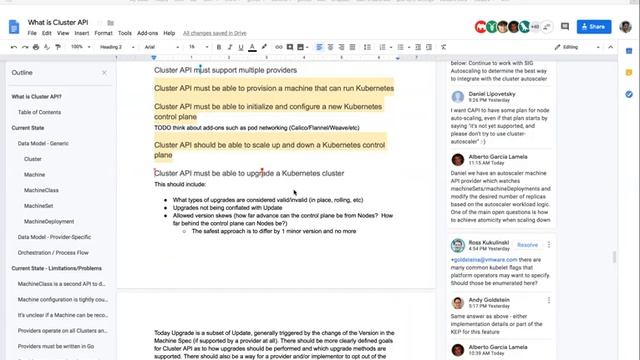Toggle numbered list

click(x=382, y=47)
